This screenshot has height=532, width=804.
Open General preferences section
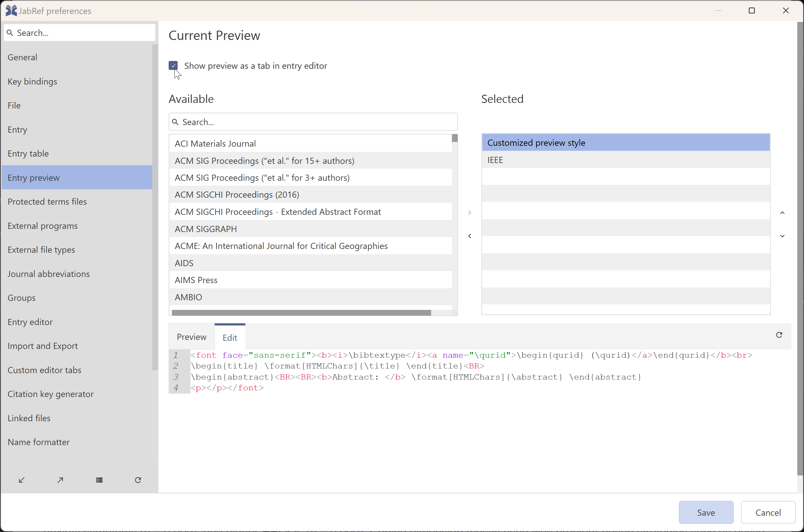pos(77,57)
